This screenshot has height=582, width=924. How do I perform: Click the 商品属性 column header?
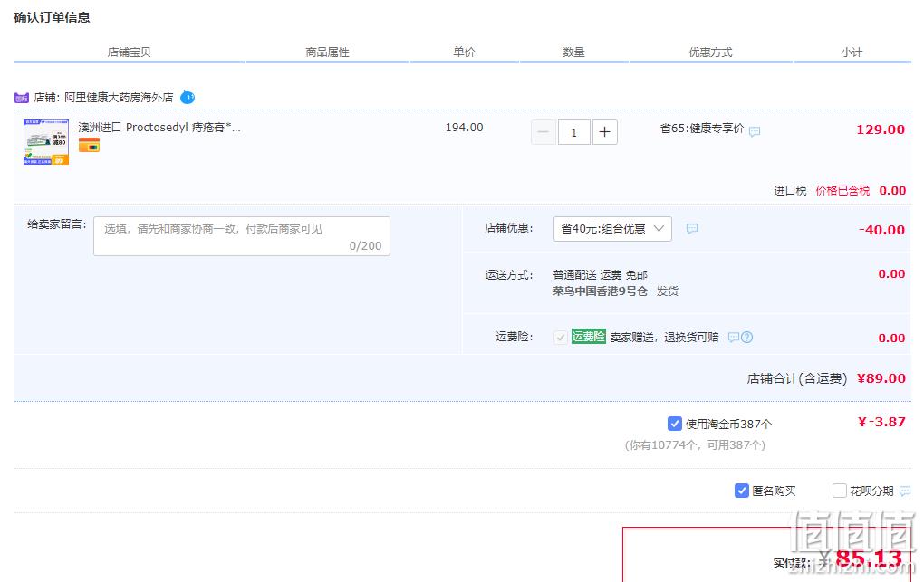(x=328, y=52)
